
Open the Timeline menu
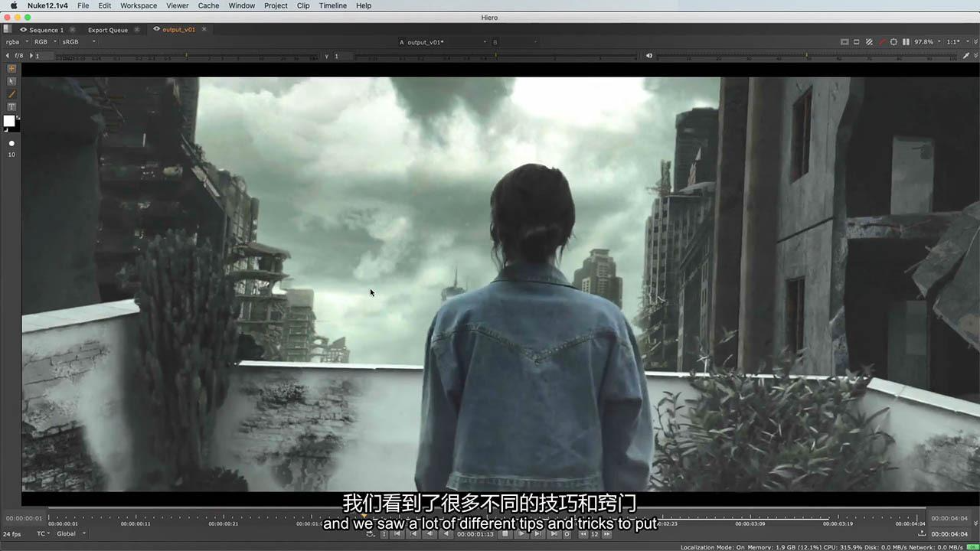pos(332,5)
